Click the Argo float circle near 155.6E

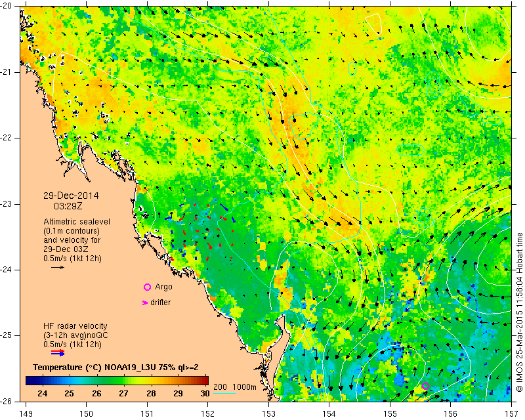click(425, 386)
